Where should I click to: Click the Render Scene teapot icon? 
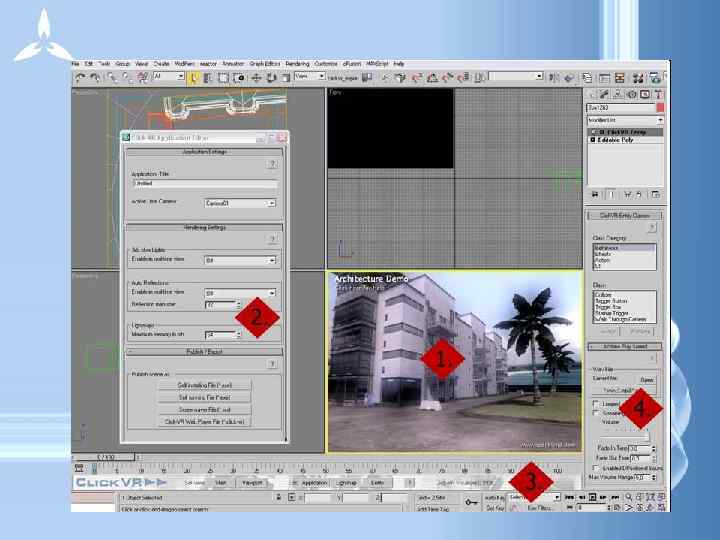[655, 78]
